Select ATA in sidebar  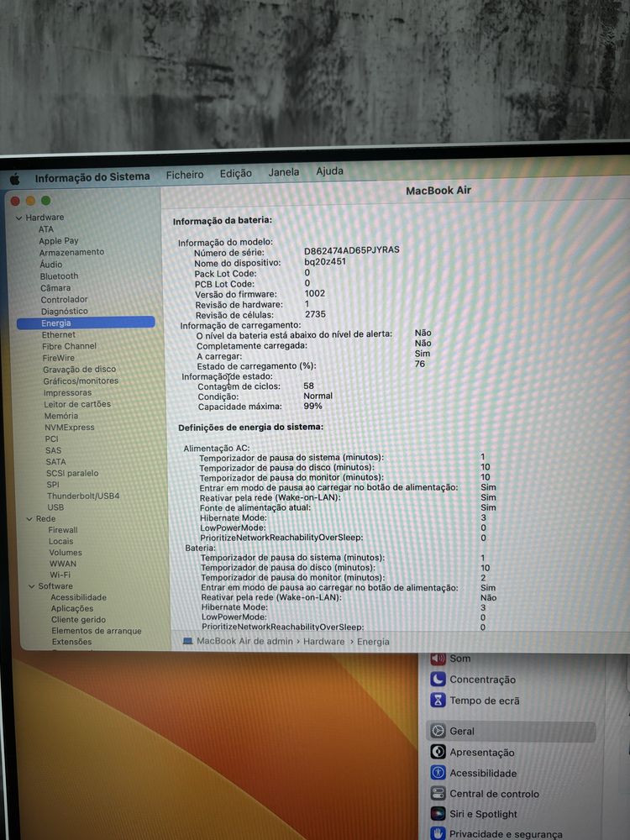click(x=46, y=229)
